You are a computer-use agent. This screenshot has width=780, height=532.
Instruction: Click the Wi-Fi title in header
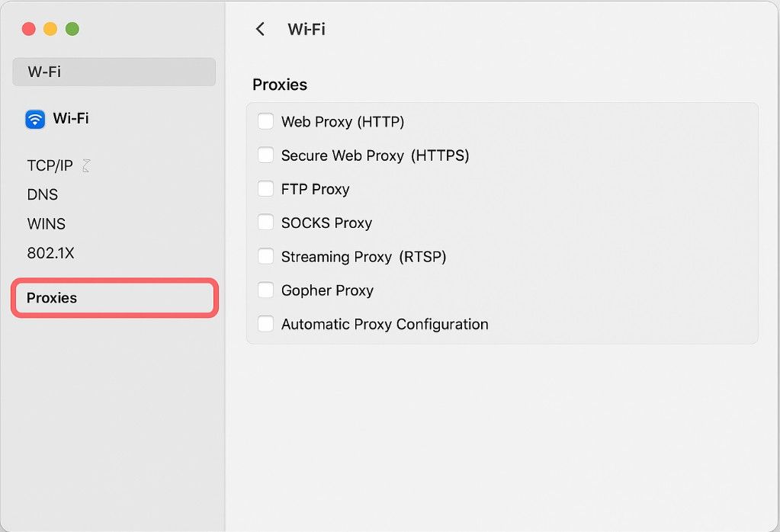point(307,29)
